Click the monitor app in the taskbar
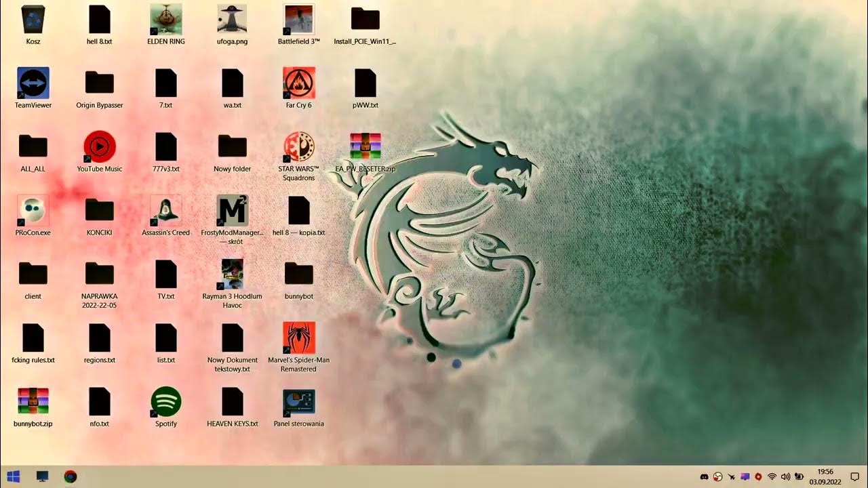Screen dimensions: 868x488 click(x=42, y=476)
